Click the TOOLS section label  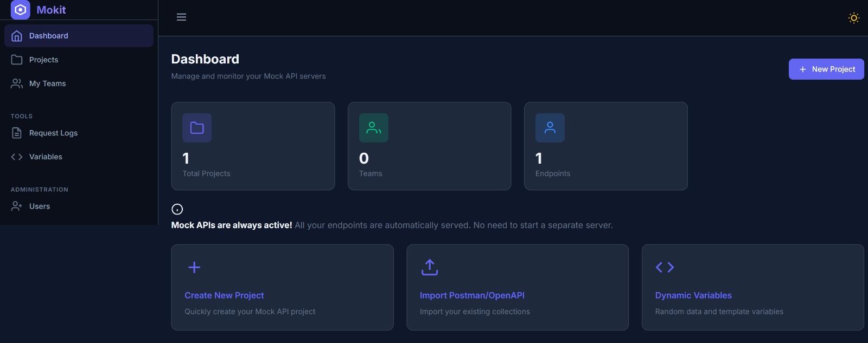(22, 116)
